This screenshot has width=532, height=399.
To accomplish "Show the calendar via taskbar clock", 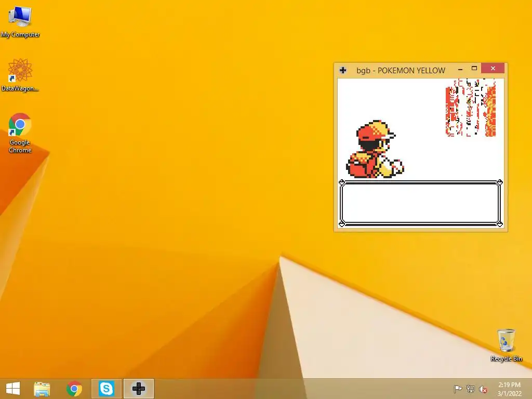I will click(x=509, y=389).
